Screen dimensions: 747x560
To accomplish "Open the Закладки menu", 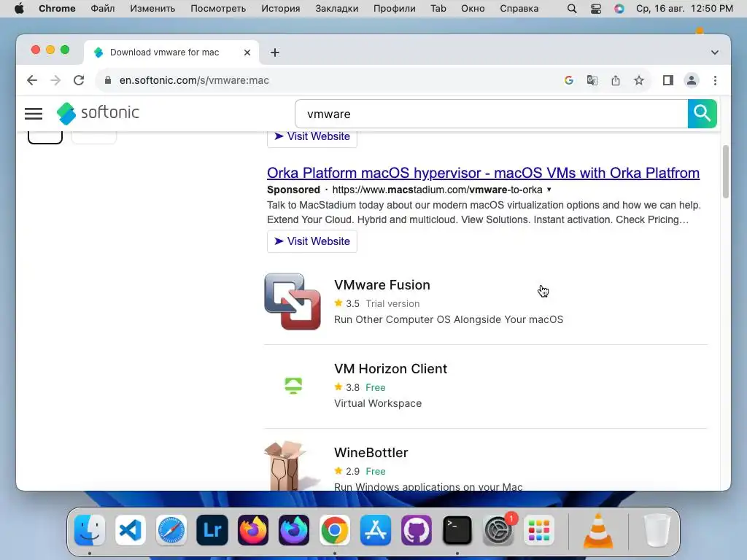I will [337, 9].
